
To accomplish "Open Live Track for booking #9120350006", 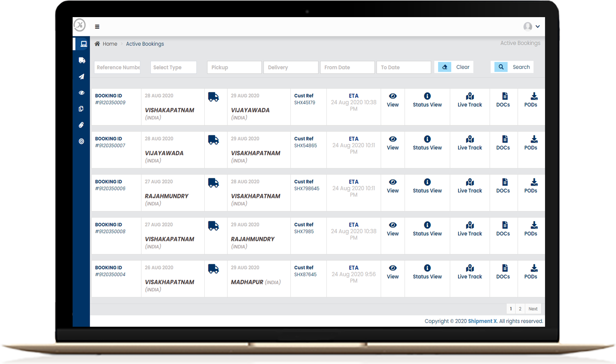I will (x=470, y=186).
